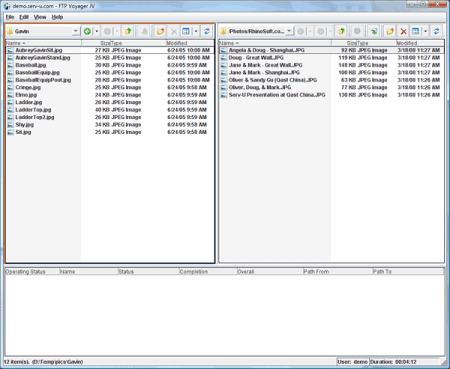This screenshot has height=369, width=450.
Task: Click the Operating Status column header
Action: click(x=32, y=272)
